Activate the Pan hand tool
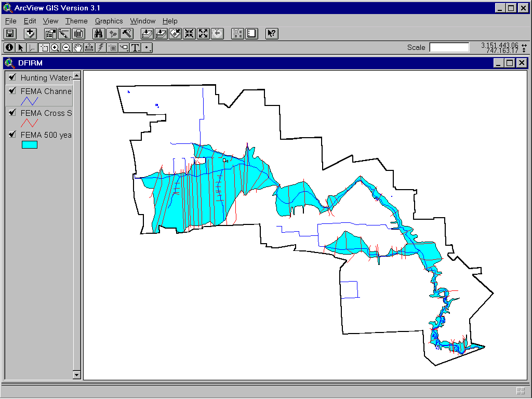 [78, 47]
